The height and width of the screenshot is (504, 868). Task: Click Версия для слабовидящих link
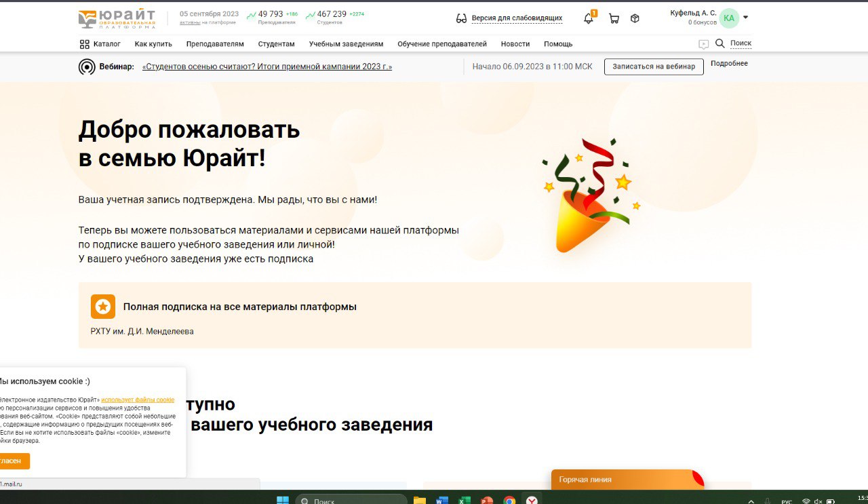517,18
